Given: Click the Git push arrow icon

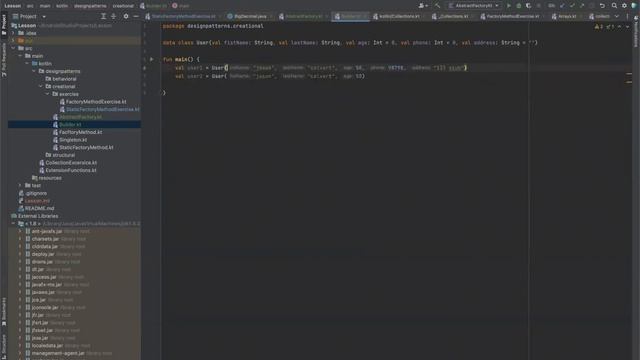Looking at the screenshot, I should pyautogui.click(x=582, y=6).
